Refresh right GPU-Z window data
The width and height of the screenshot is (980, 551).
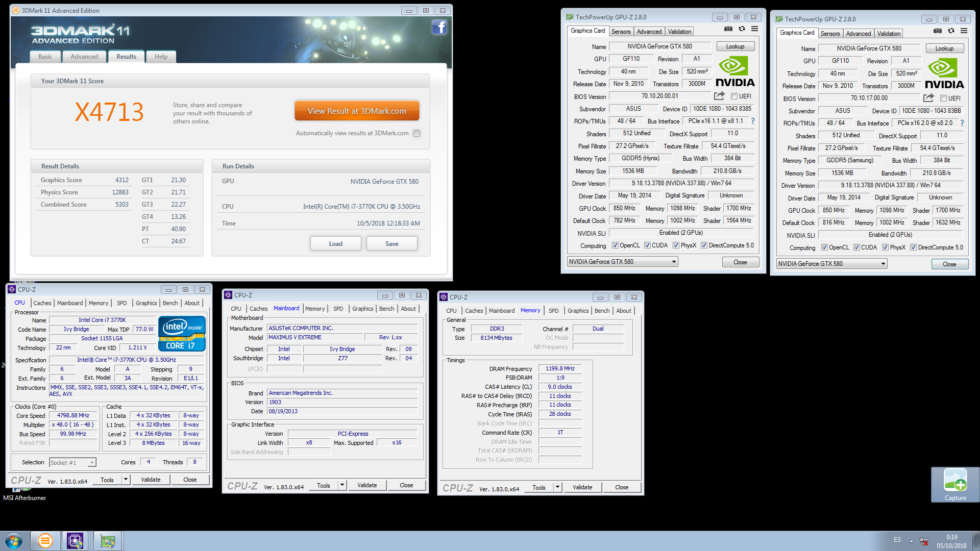tap(951, 31)
